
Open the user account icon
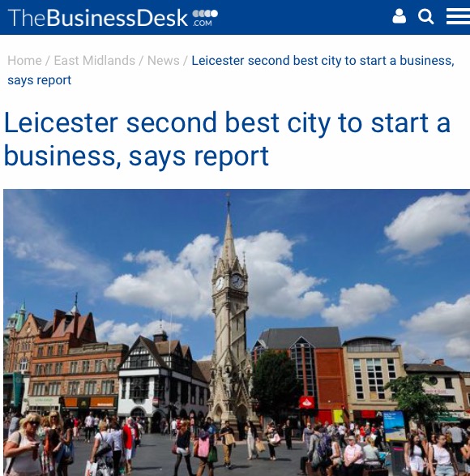click(399, 16)
